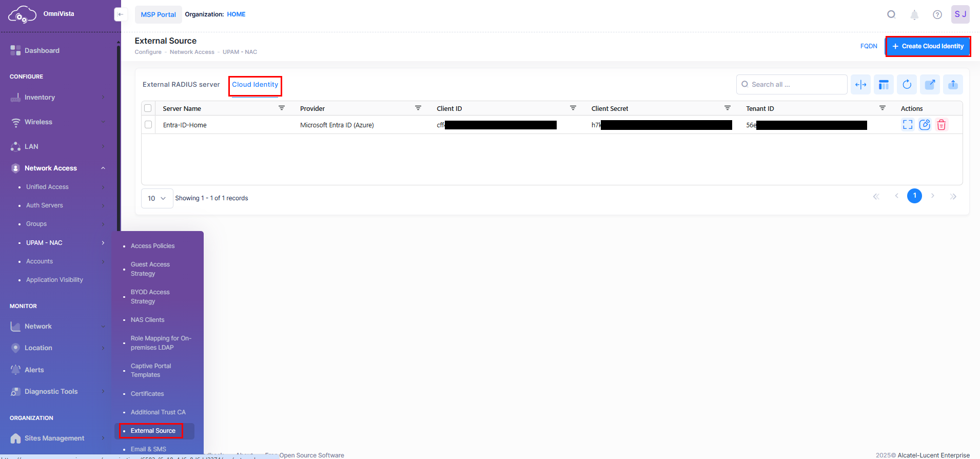Screen dimensions: 980x459
Task: Select NAS Clients from the UPAM submenu
Action: click(147, 320)
